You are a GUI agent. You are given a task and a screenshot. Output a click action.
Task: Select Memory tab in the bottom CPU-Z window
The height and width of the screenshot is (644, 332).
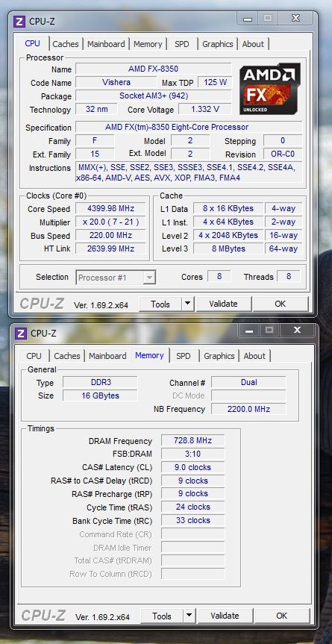pyautogui.click(x=149, y=355)
